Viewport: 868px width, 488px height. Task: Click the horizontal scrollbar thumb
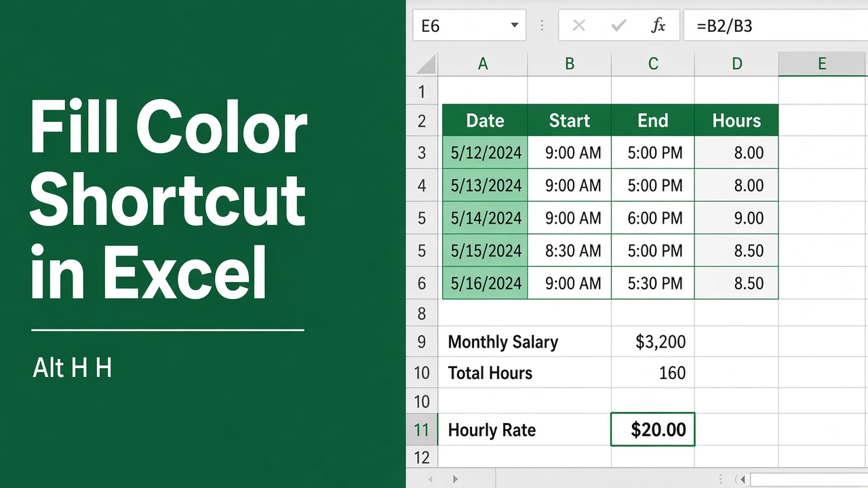[809, 480]
